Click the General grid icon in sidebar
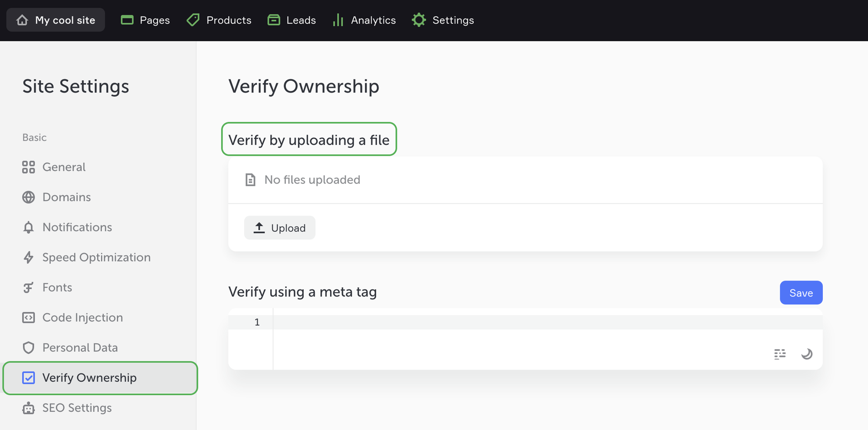This screenshot has height=430, width=868. pyautogui.click(x=28, y=167)
